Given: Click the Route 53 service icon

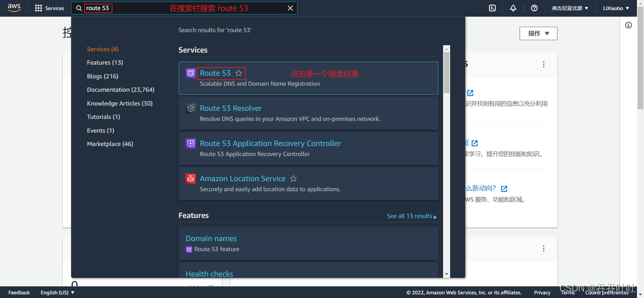Looking at the screenshot, I should click(190, 73).
